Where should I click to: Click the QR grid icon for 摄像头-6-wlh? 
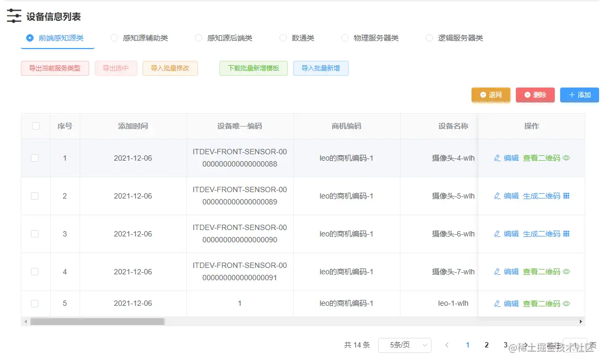coord(566,234)
